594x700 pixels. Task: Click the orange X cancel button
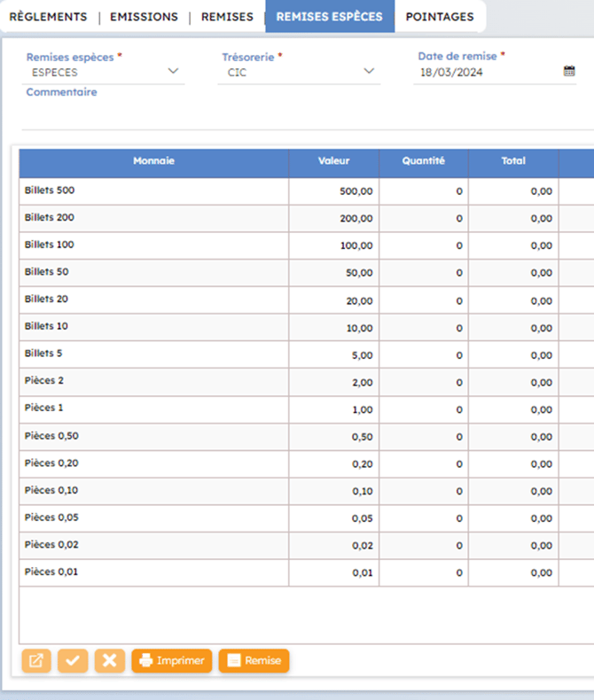point(109,661)
